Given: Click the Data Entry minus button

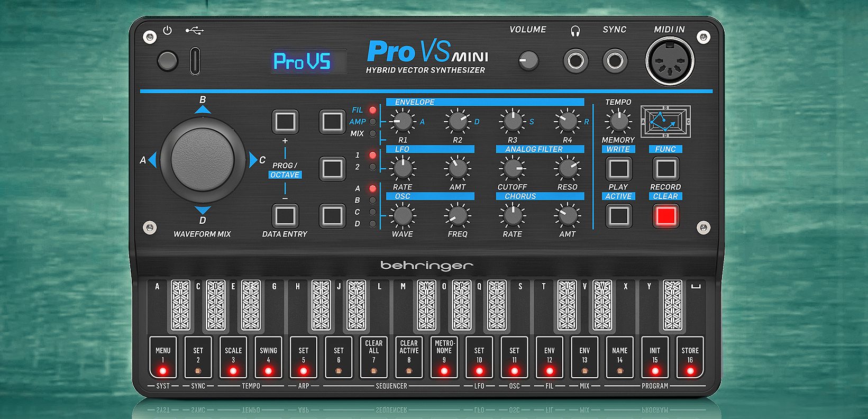Looking at the screenshot, I should [285, 216].
